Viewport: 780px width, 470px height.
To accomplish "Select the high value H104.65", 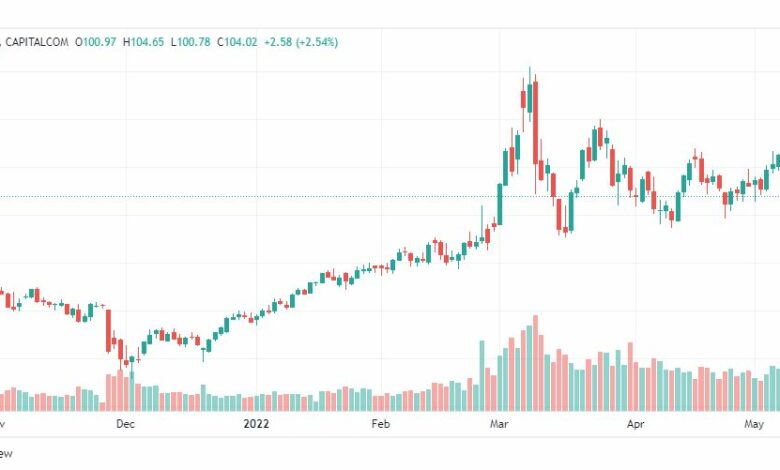I will click(x=143, y=42).
